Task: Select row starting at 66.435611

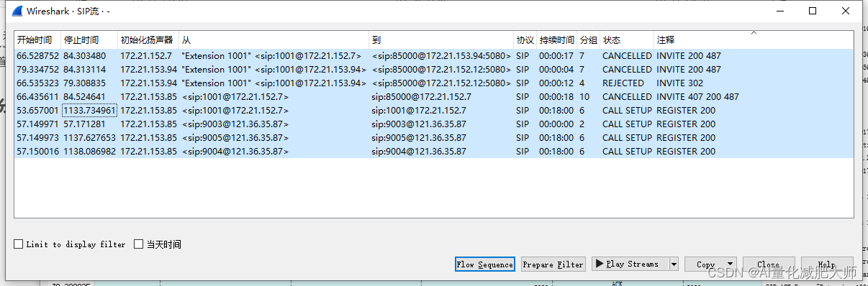Action: [x=434, y=96]
